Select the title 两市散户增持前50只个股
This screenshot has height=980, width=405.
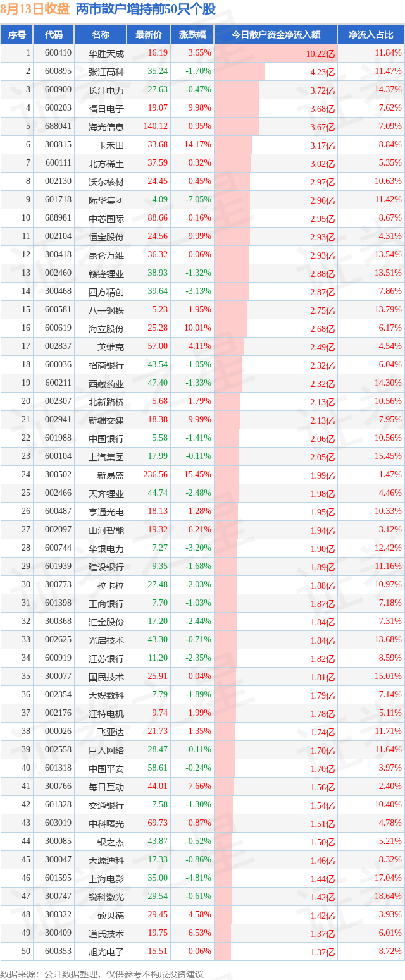pyautogui.click(x=146, y=9)
